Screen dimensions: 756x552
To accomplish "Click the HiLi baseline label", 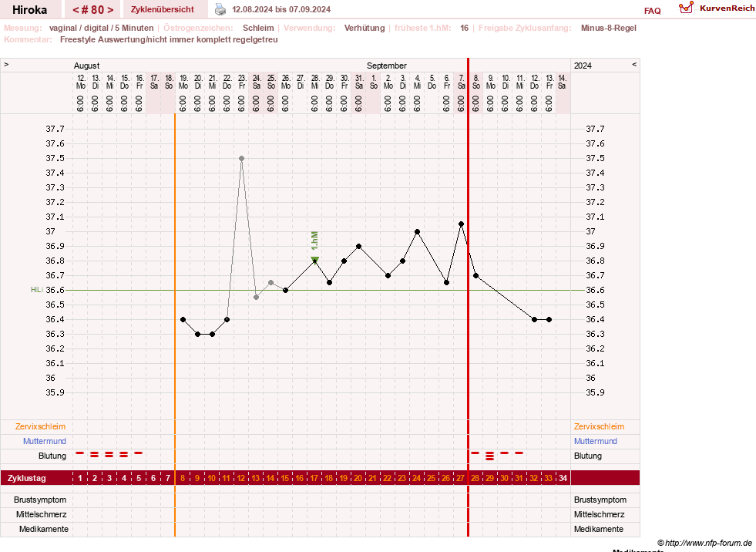I will (37, 290).
